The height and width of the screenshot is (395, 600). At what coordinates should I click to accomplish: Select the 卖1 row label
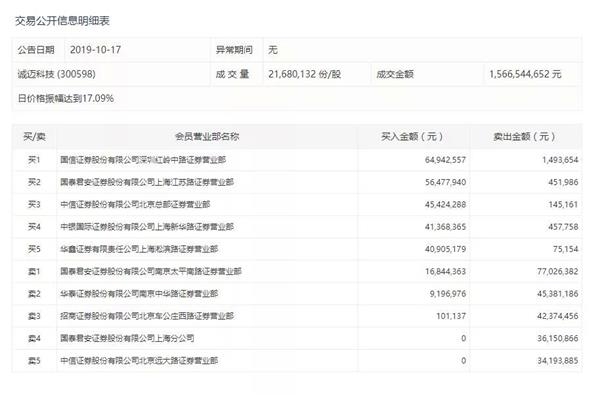34,271
